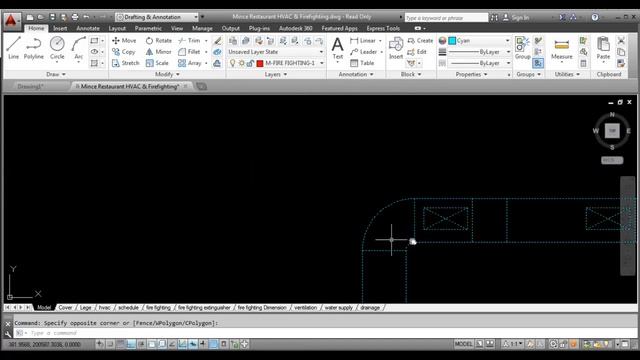The image size is (640, 360).
Task: Open the Parametric ribbon tab
Action: tap(148, 29)
